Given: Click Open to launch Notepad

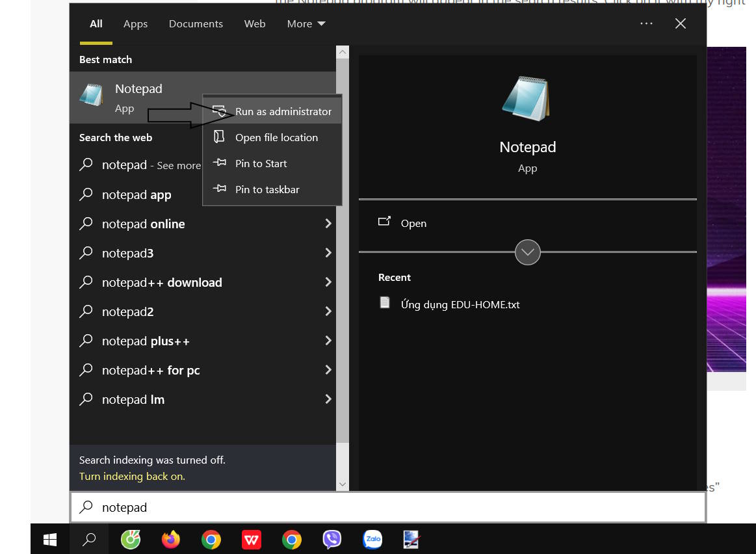Looking at the screenshot, I should pos(413,223).
